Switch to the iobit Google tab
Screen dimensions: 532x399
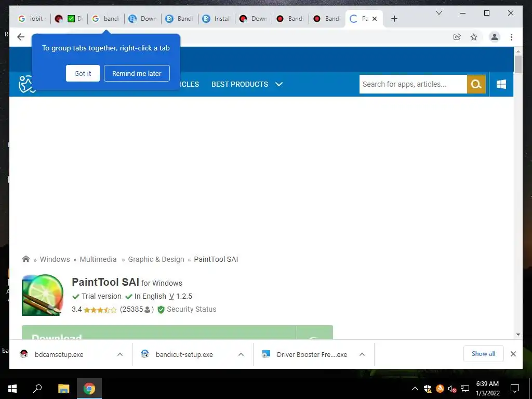32,19
